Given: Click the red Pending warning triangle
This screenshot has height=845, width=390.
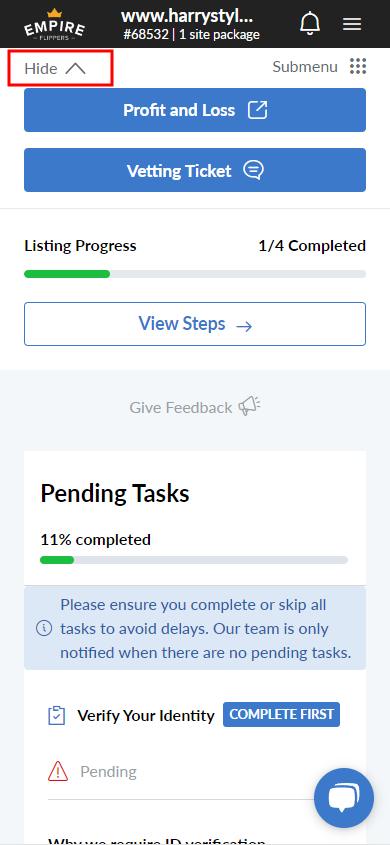Looking at the screenshot, I should point(58,772).
